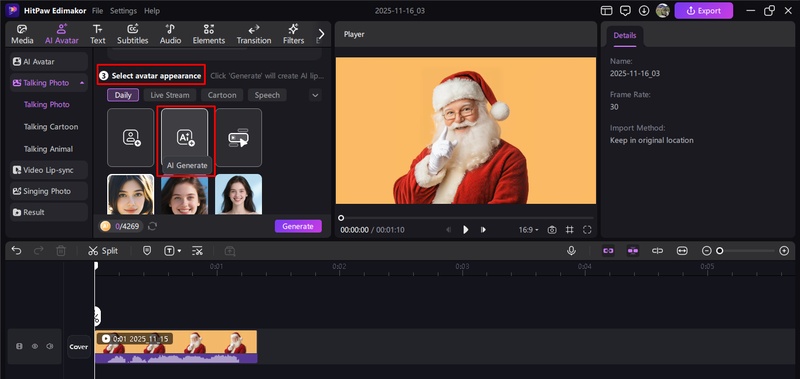Click the upload custom avatar tile

point(131,137)
